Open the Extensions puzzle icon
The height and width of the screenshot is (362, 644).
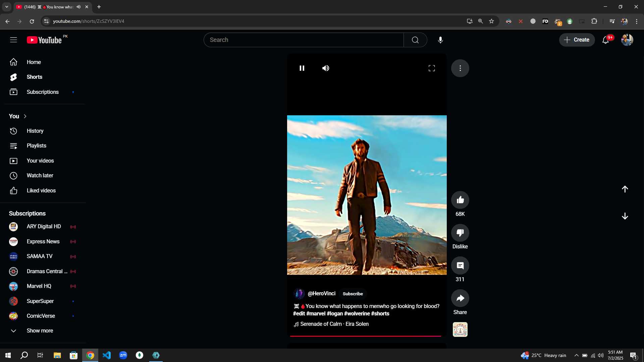pos(594,21)
